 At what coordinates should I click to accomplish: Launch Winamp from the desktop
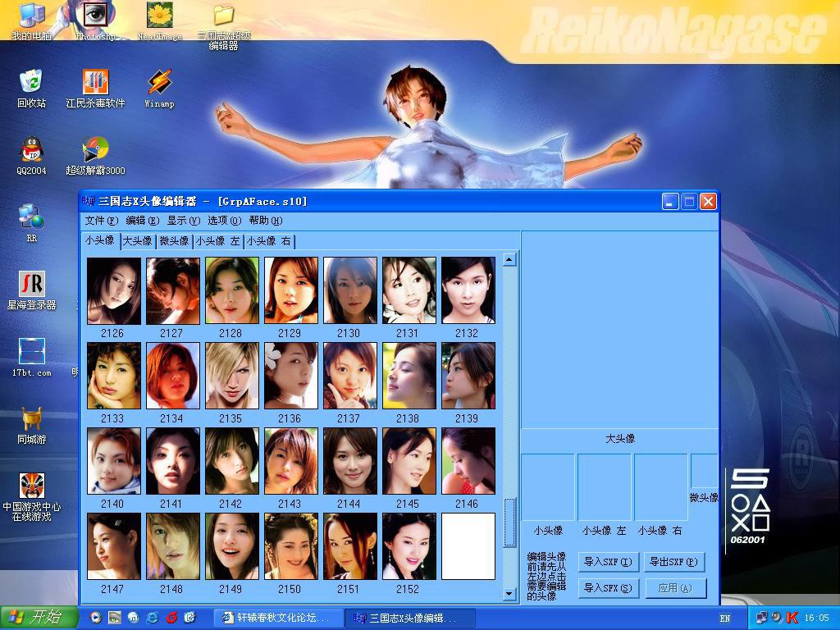pos(159,83)
